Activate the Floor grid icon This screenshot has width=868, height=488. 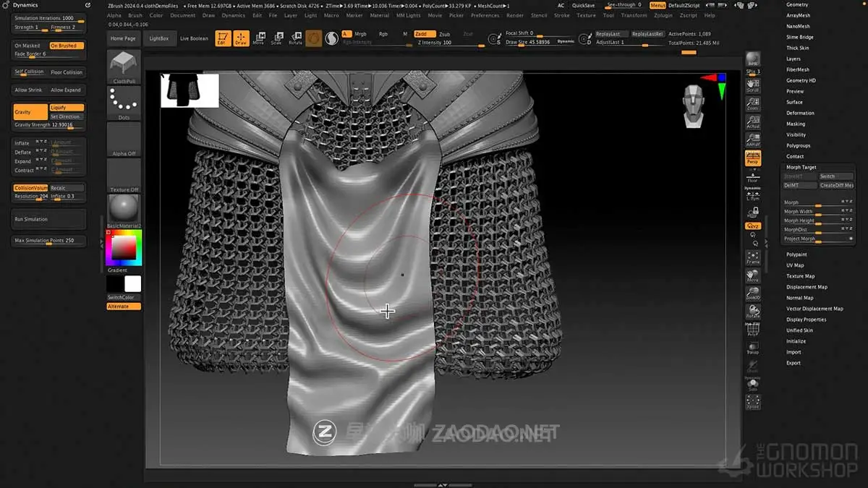click(752, 176)
